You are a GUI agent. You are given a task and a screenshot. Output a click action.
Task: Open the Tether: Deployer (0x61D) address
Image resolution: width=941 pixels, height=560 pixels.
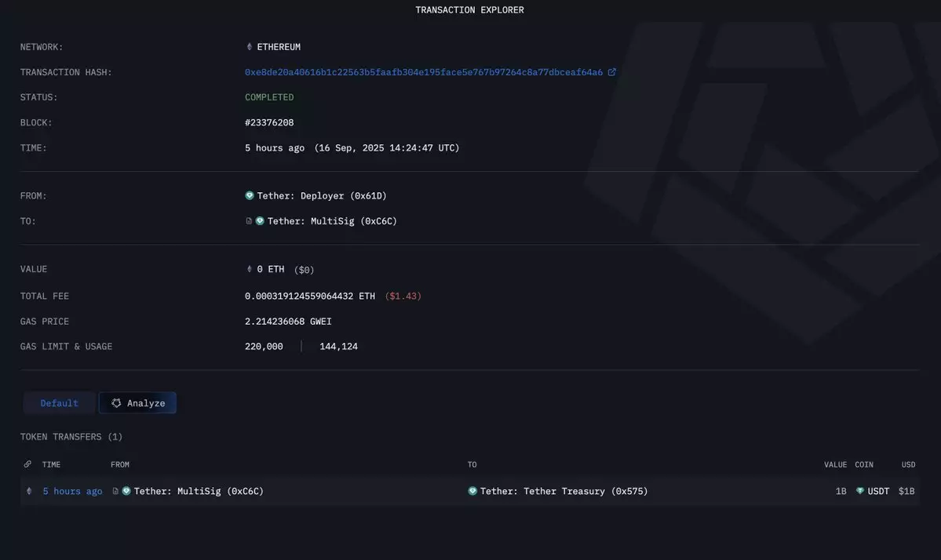pyautogui.click(x=322, y=196)
